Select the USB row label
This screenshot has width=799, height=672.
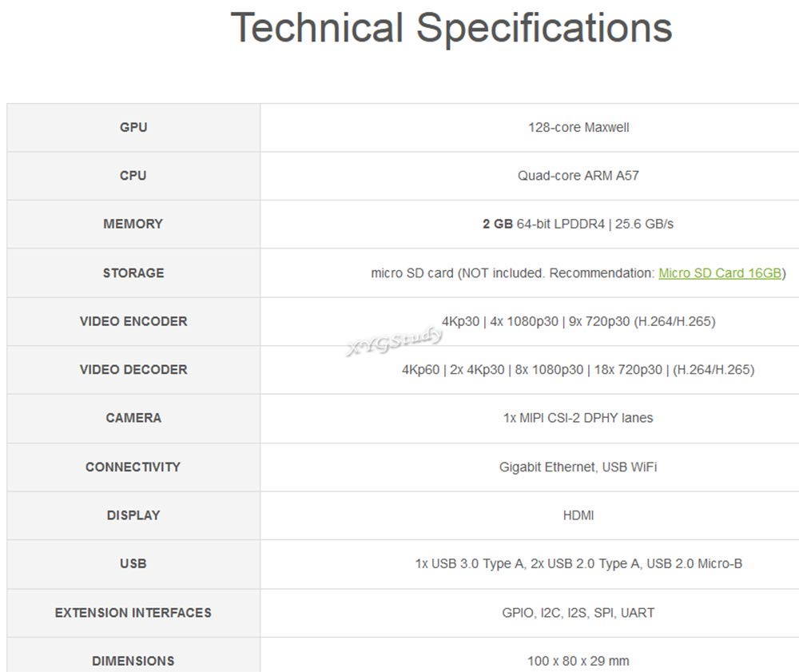[x=133, y=563]
